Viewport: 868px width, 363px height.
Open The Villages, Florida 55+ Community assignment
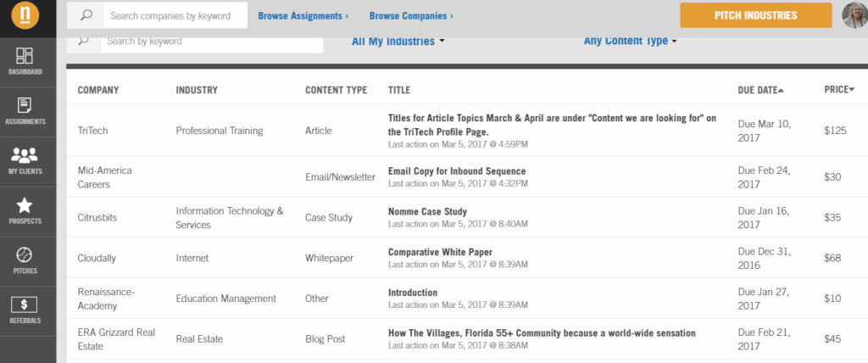(542, 333)
